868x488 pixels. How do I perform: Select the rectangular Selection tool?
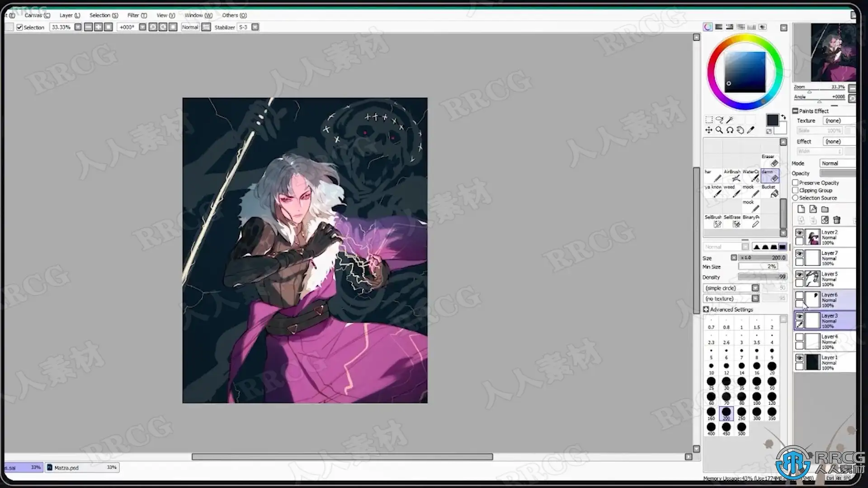(x=709, y=120)
